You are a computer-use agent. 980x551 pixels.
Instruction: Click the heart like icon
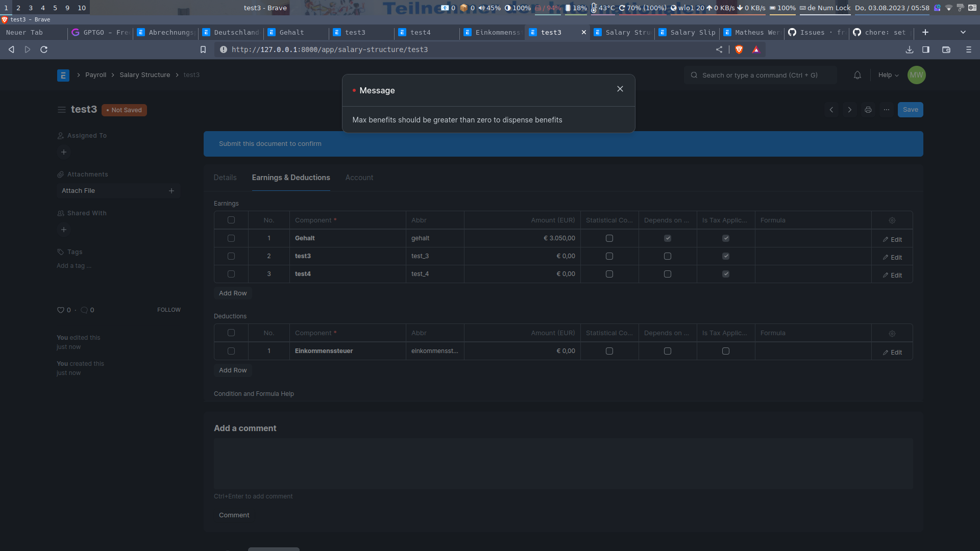coord(60,310)
